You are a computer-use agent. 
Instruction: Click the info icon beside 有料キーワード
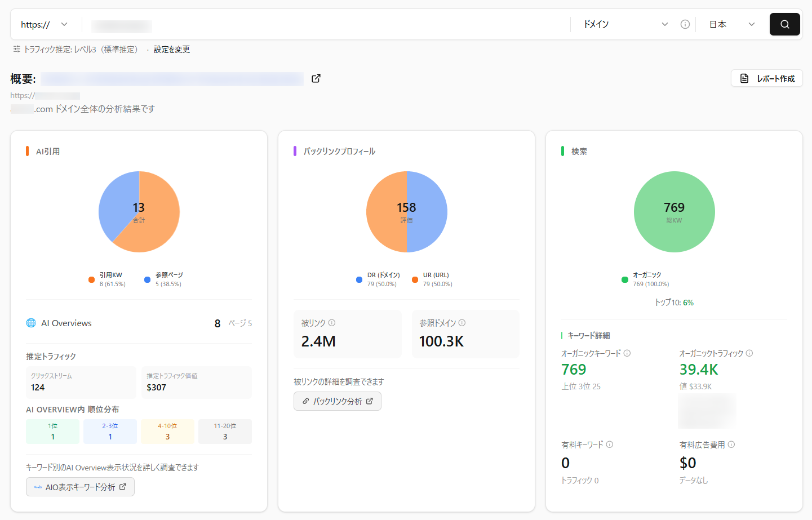(x=610, y=445)
